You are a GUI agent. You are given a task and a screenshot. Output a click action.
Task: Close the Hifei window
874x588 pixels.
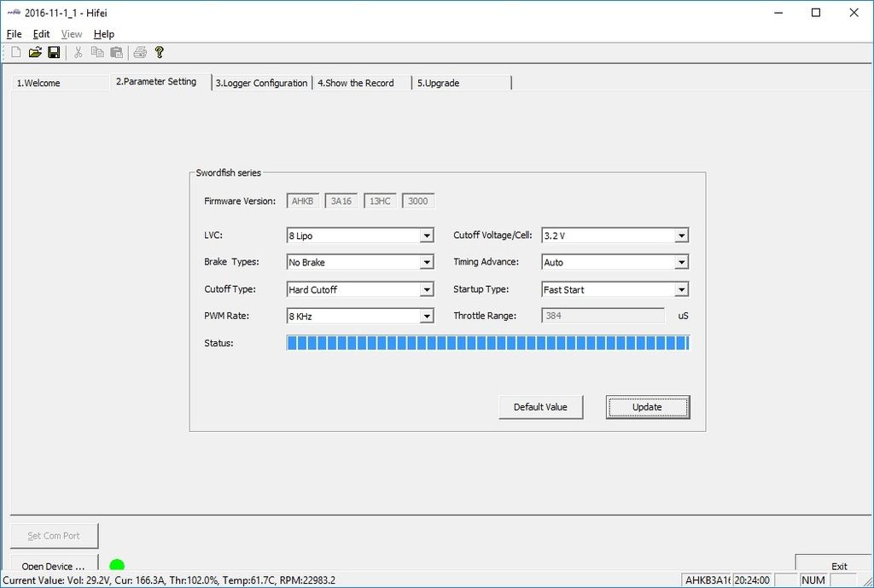click(854, 13)
